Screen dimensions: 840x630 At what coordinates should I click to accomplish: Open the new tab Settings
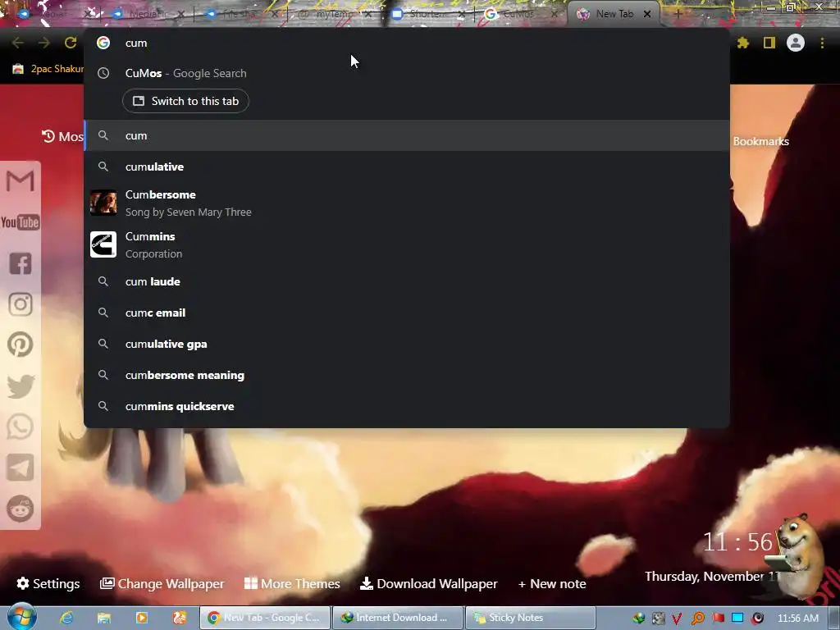(48, 583)
